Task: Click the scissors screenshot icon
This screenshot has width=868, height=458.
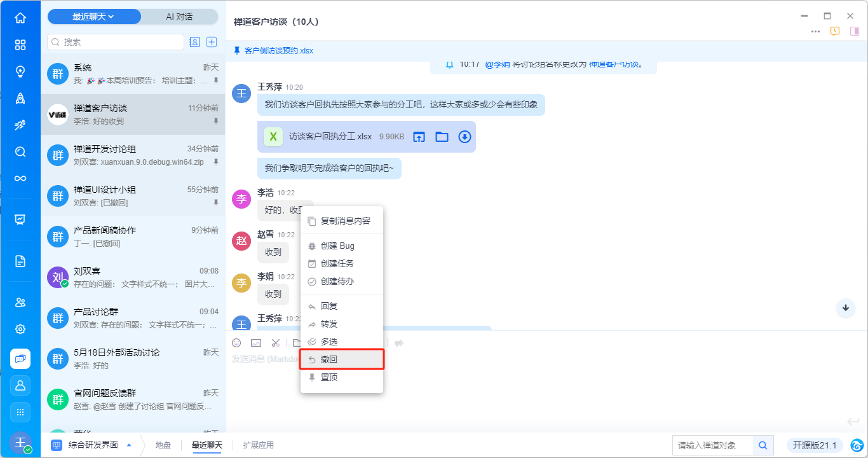Action: 275,343
